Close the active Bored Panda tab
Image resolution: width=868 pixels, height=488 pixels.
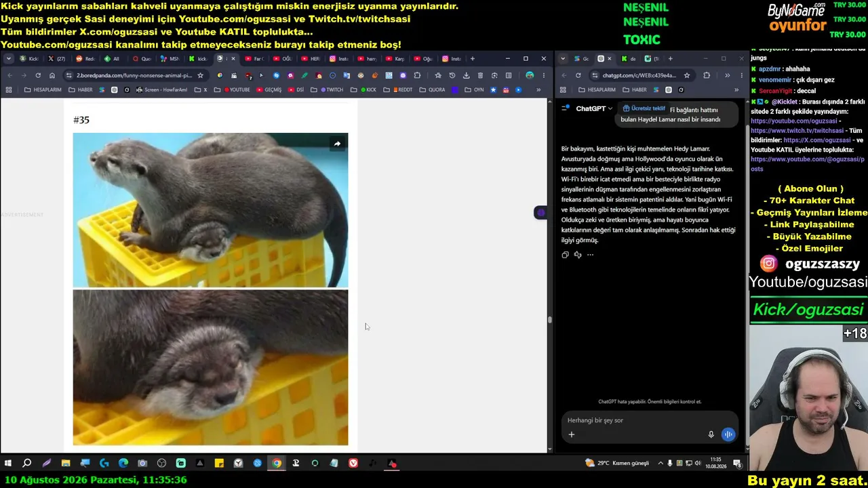tap(233, 59)
